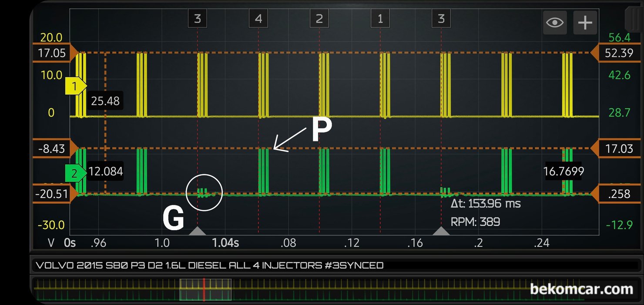Image resolution: width=644 pixels, height=305 pixels.
Task: Open the bekomcar.com link
Action: pyautogui.click(x=581, y=288)
